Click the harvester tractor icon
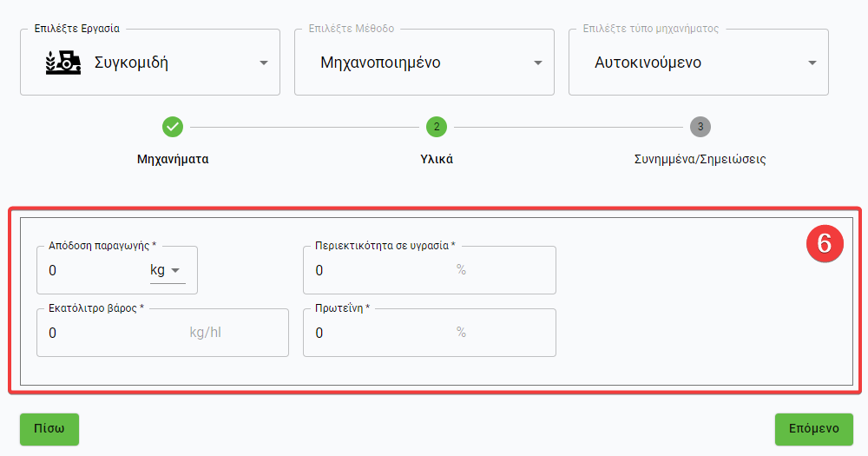Screen dimensions: 868x456 pos(62,63)
